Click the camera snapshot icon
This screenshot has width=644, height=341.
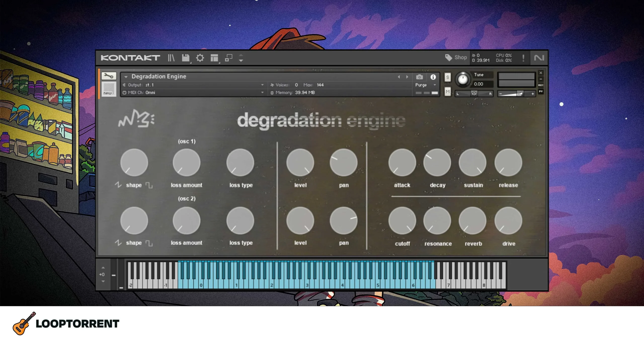[419, 77]
